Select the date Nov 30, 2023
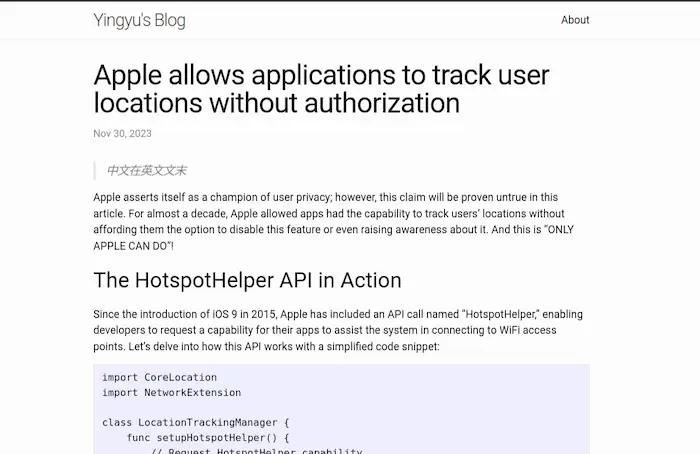The height and width of the screenshot is (454, 700). tap(122, 133)
